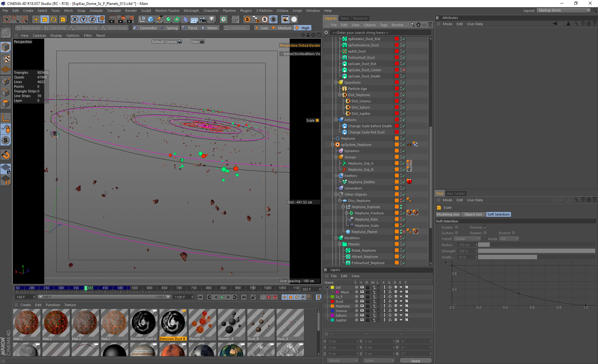Open the viewport Cameras menu

(39, 35)
